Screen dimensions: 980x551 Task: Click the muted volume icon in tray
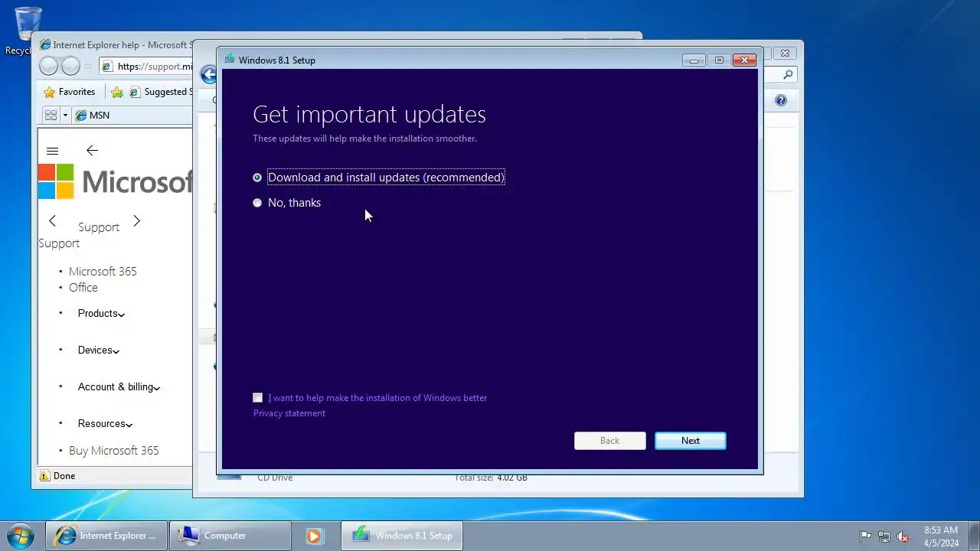click(903, 536)
